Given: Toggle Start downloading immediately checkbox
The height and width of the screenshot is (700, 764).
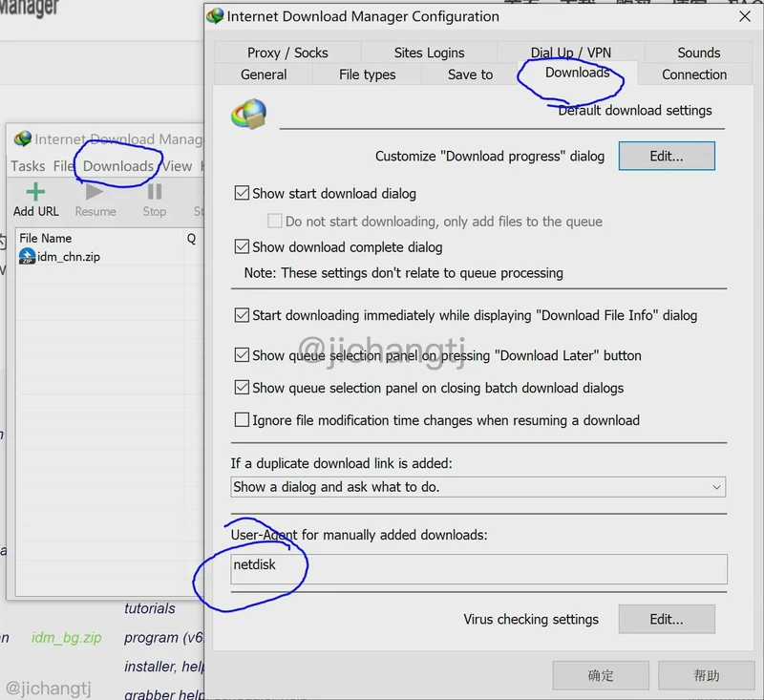Looking at the screenshot, I should [x=242, y=315].
